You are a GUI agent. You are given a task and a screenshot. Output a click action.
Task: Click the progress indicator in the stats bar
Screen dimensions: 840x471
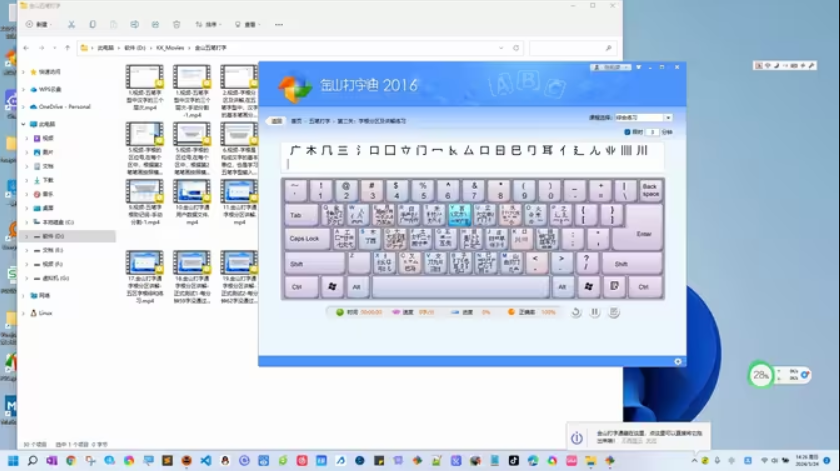[x=470, y=312]
